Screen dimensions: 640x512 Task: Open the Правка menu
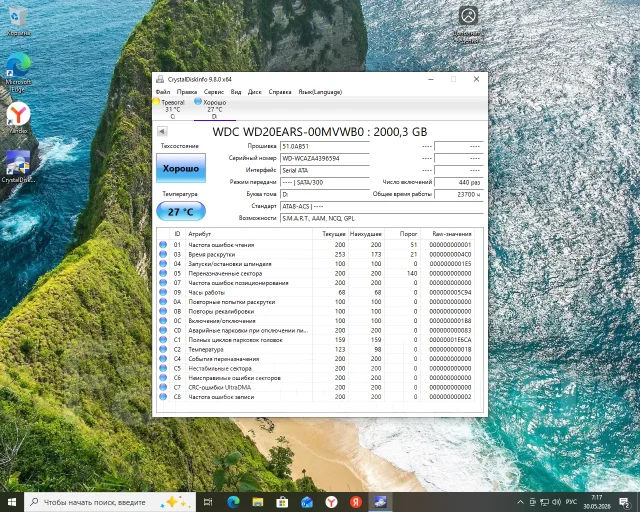(187, 92)
